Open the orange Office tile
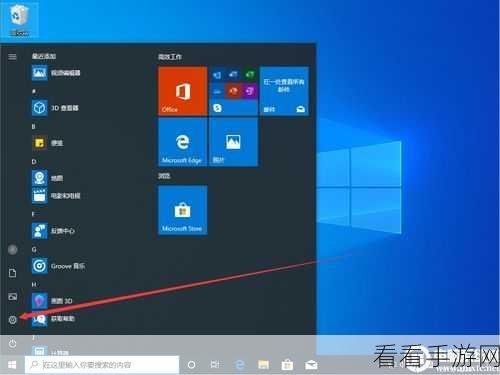Image resolution: width=500 pixels, height=375 pixels. click(183, 91)
